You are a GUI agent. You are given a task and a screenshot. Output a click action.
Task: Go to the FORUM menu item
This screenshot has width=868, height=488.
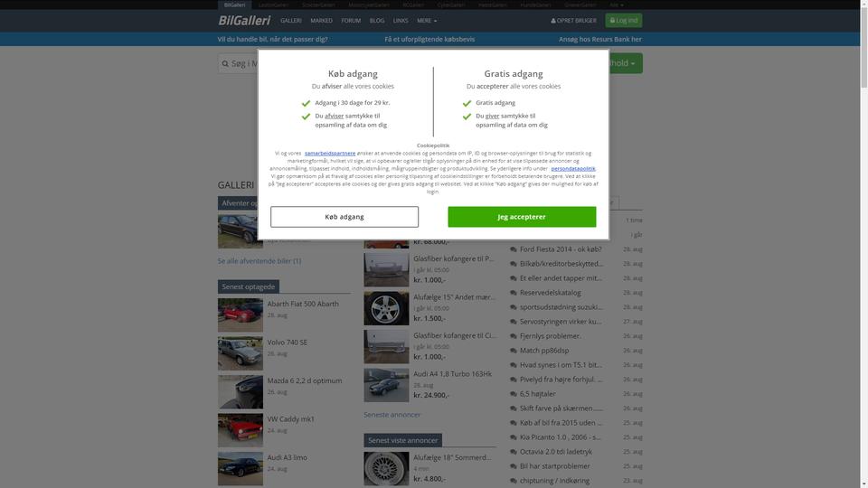pos(351,21)
